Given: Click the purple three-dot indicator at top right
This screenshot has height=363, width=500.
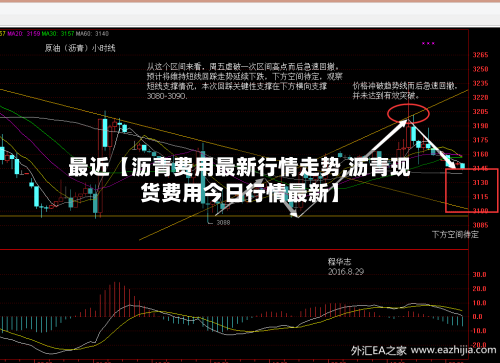Looking at the screenshot, I should 428,43.
